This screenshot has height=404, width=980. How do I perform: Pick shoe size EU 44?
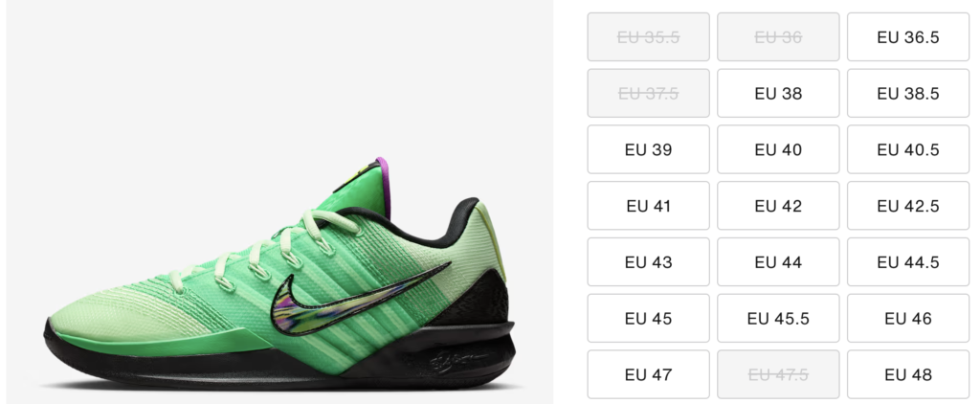pos(778,262)
